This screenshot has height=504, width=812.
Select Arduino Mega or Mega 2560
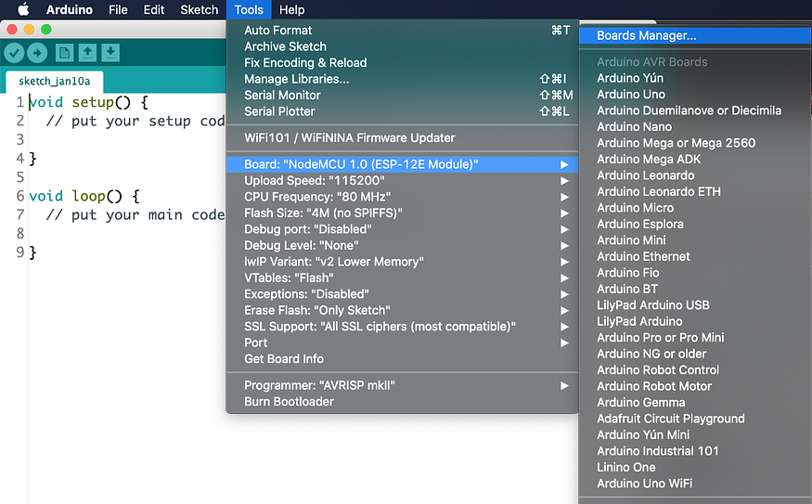[x=695, y=143]
